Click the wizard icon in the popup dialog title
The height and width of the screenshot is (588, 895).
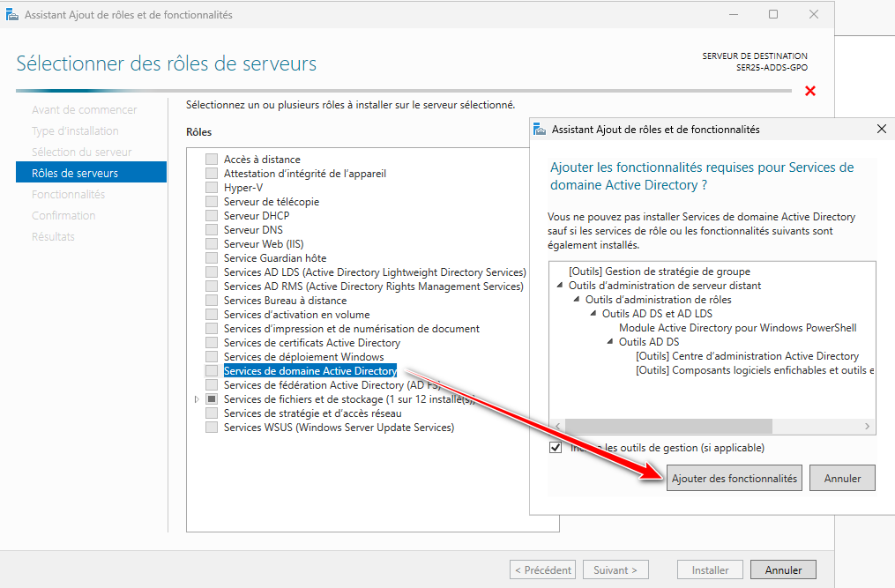pyautogui.click(x=540, y=130)
